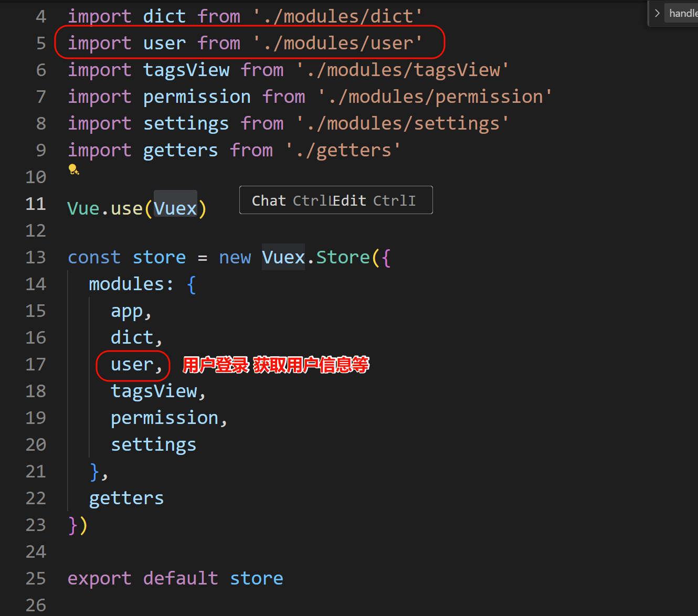The width and height of the screenshot is (698, 616).
Task: Click the Store method after Vuex.
Action: point(343,257)
